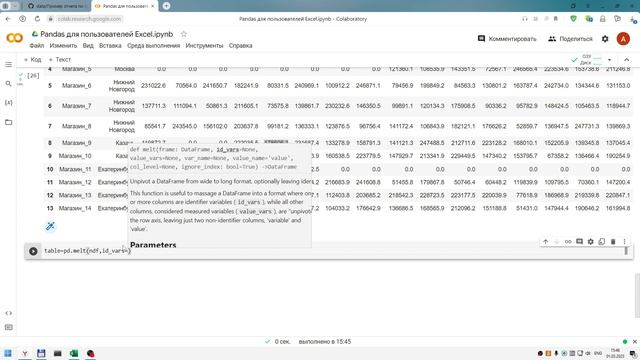Viewport: 640px width, 360px height.
Task: Add a comment to the cell
Action: pyautogui.click(x=579, y=242)
